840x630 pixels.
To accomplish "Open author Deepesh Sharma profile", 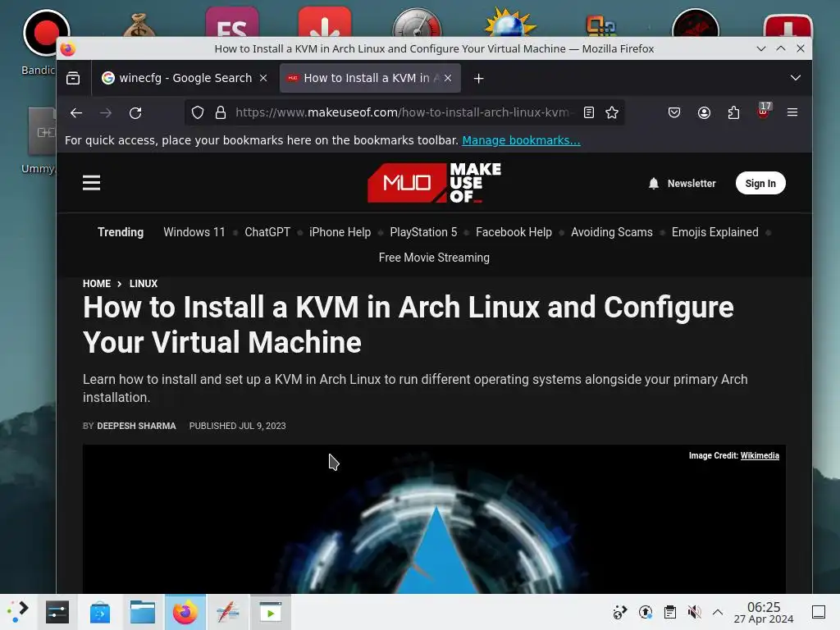I will (136, 426).
